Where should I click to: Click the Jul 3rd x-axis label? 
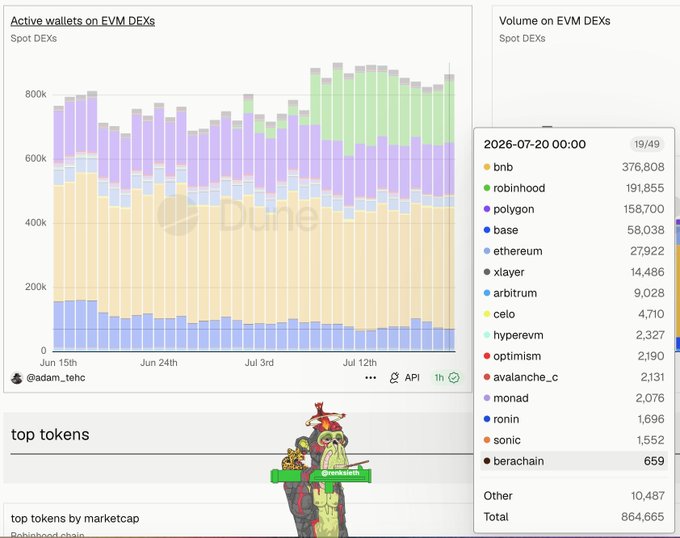click(259, 362)
